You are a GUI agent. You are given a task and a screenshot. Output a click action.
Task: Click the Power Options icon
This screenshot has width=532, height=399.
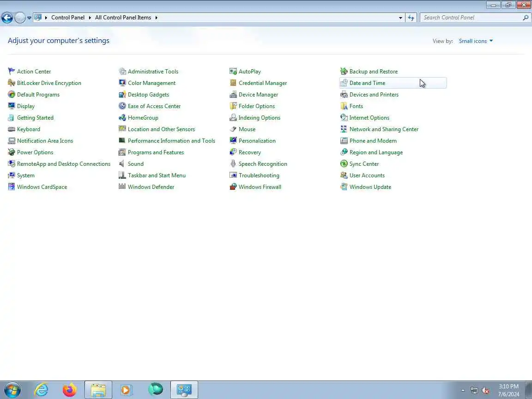12,152
